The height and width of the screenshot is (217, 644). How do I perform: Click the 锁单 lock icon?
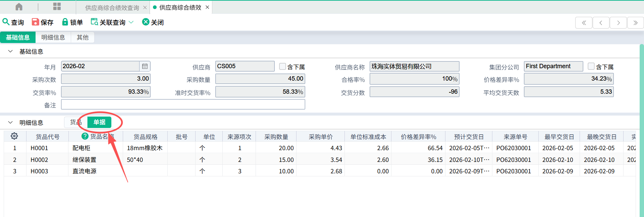(65, 22)
